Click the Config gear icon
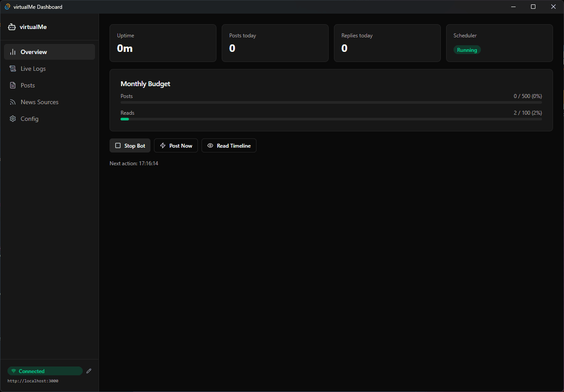This screenshot has height=392, width=564. coord(13,119)
